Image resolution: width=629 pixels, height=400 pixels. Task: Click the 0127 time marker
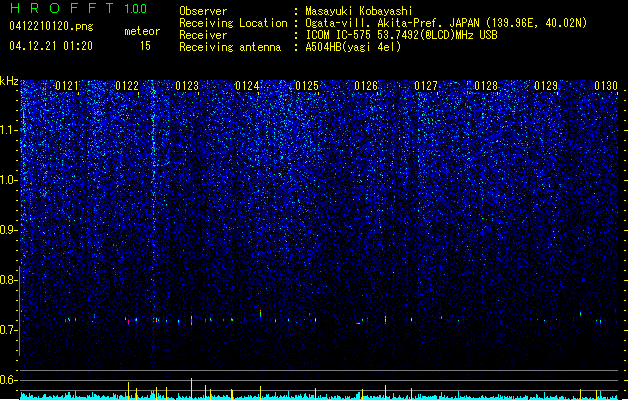click(x=426, y=86)
